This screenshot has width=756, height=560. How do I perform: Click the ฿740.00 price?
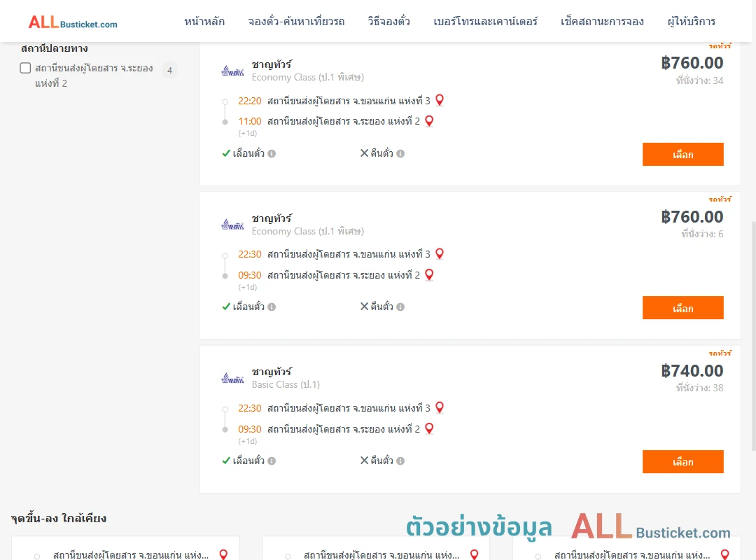click(x=692, y=370)
